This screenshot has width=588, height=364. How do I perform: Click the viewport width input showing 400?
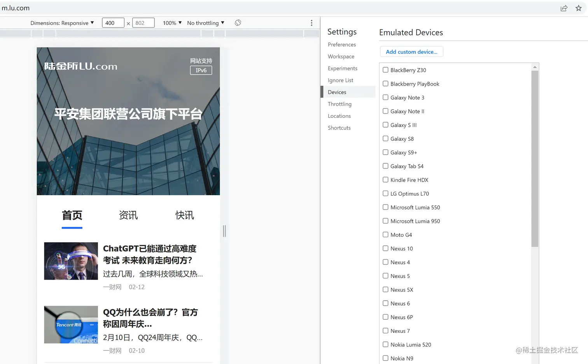coord(113,23)
